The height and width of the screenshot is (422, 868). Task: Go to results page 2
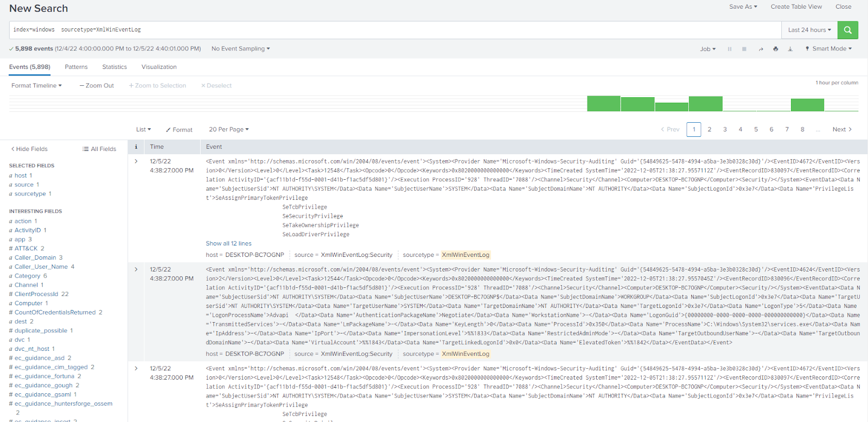(x=709, y=129)
